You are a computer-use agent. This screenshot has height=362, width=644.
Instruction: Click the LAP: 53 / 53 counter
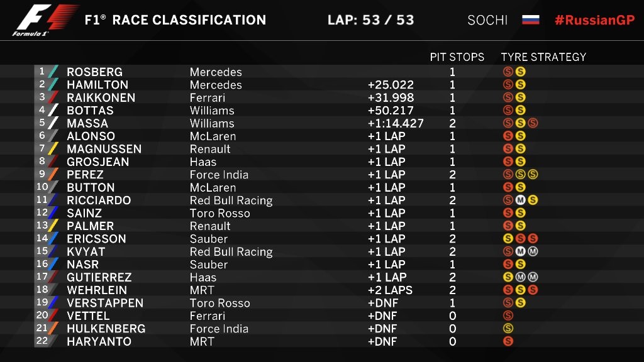[371, 20]
